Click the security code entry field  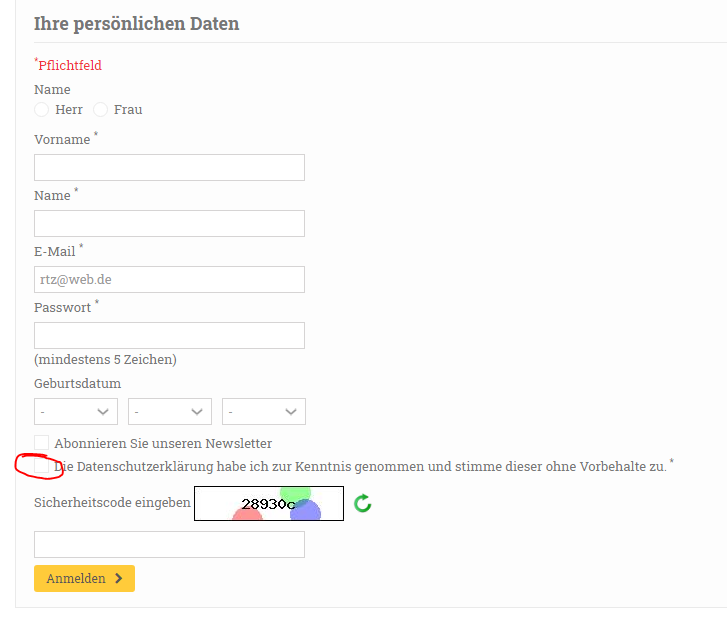[x=169, y=544]
